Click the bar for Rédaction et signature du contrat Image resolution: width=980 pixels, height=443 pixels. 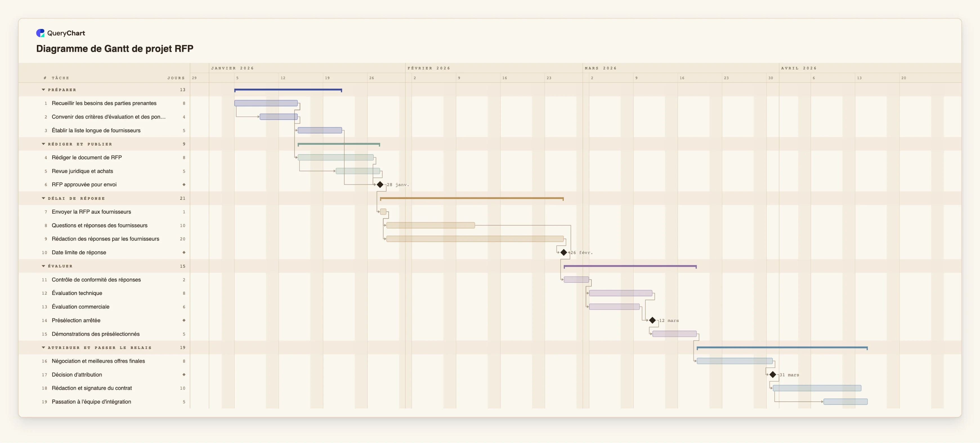pyautogui.click(x=817, y=388)
